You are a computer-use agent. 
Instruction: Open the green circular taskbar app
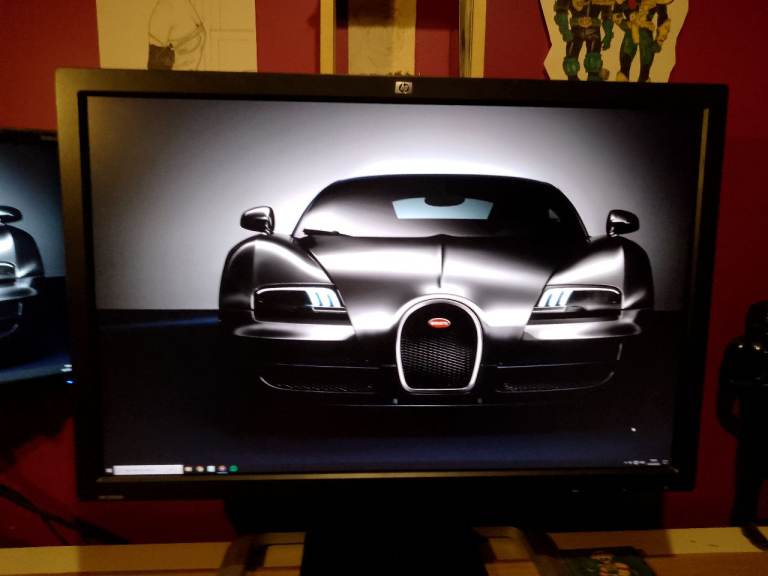[233, 469]
